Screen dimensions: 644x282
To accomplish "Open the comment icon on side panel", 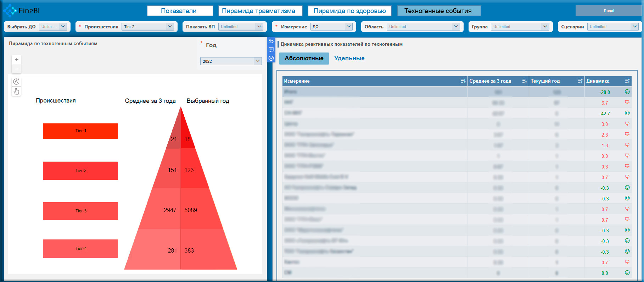I will (x=271, y=50).
